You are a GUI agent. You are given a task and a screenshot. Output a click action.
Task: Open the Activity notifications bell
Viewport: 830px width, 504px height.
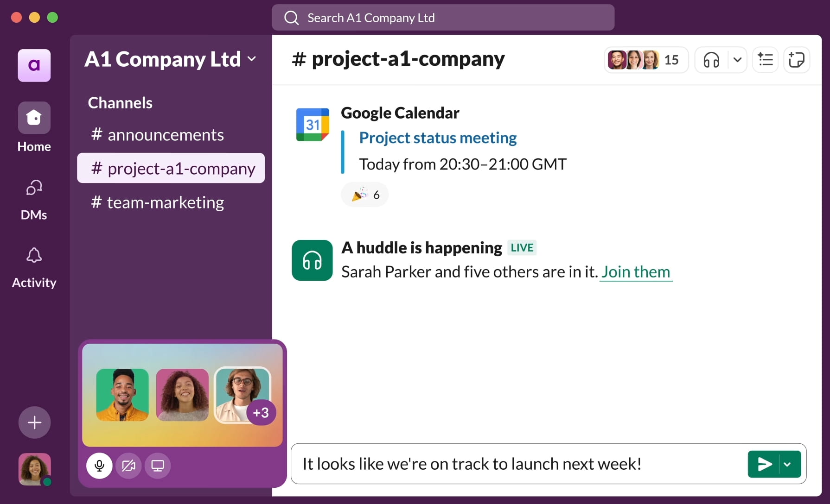(34, 256)
